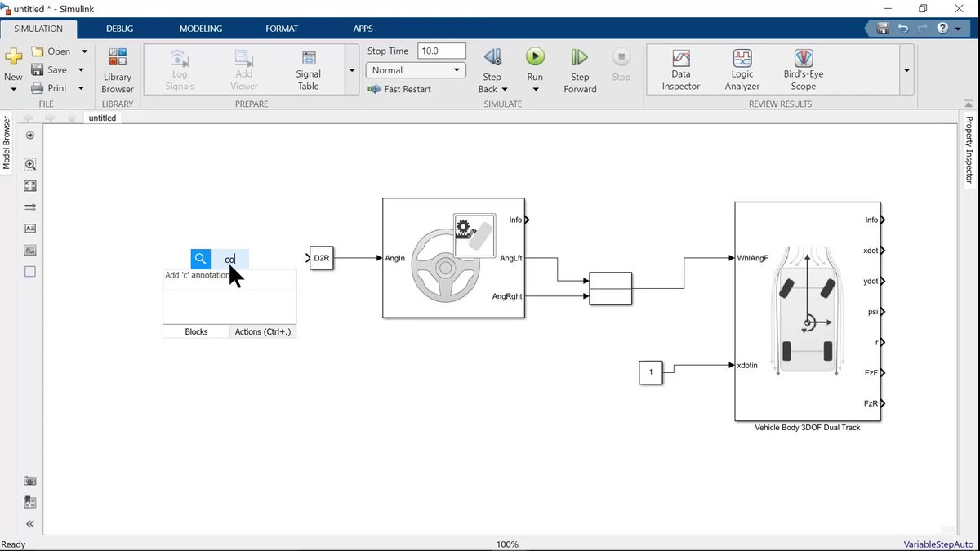This screenshot has width=980, height=551.
Task: Click the quick-access save icon in title ribbon
Action: point(883,29)
